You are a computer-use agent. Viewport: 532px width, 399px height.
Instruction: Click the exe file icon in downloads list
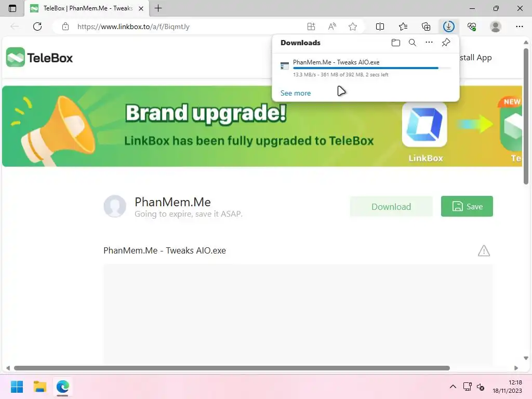[x=285, y=65]
